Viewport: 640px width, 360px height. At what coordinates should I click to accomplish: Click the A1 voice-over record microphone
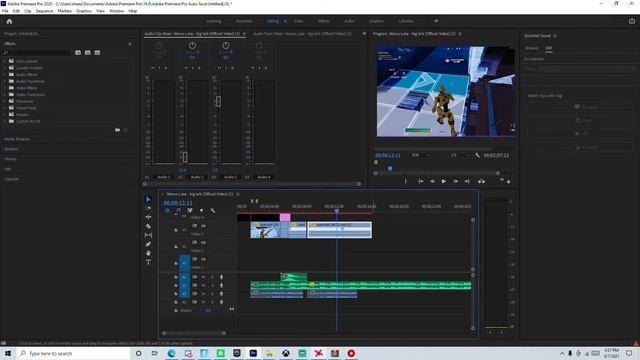222,277
